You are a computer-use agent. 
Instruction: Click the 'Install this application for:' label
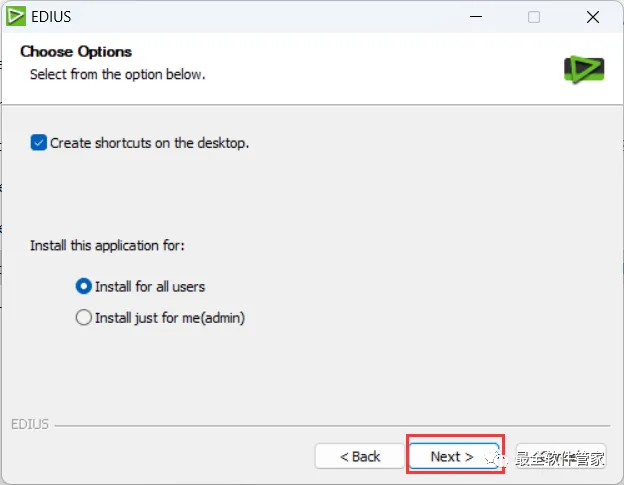[x=107, y=245]
